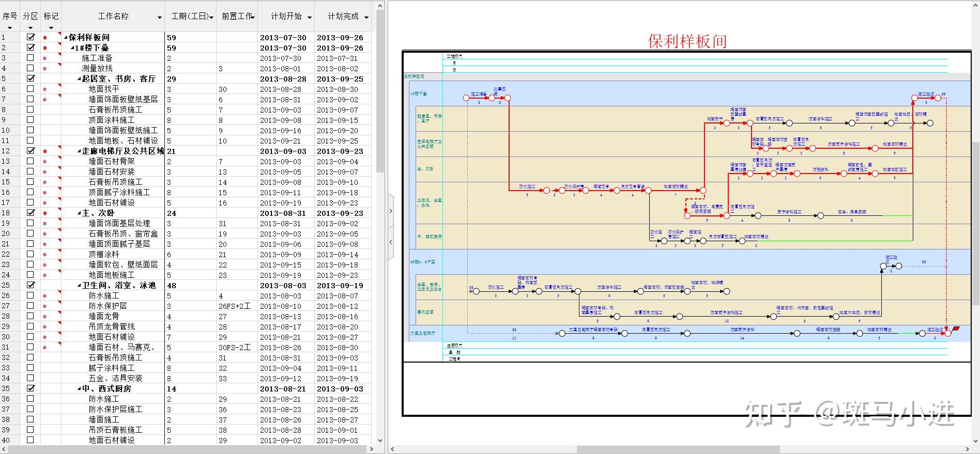Screen dimensions: 980x454
Task: Collapse the 保利样板间 tree node
Action: [66, 38]
